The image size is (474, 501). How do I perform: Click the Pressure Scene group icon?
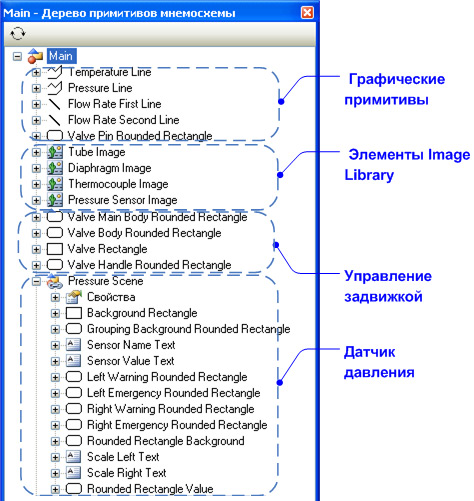55,281
